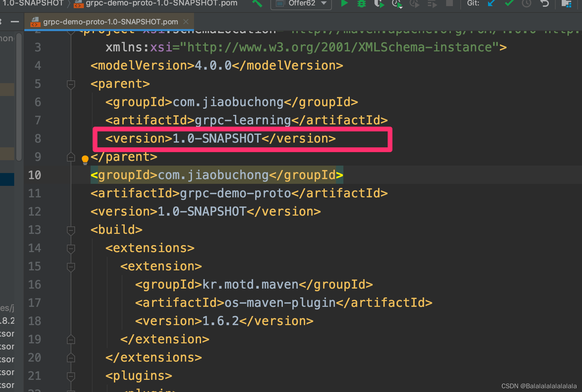Viewport: 582px width, 392px height.
Task: Start debugging with the green bug icon
Action: pos(362,3)
